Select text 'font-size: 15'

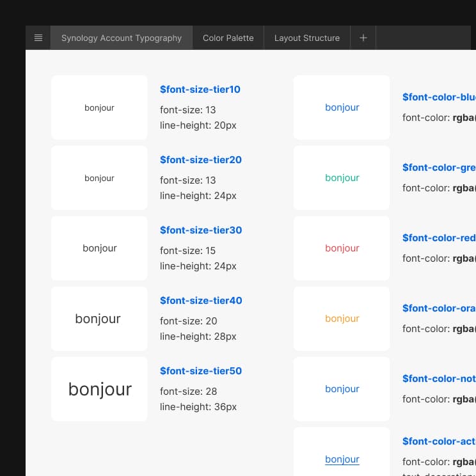pos(187,251)
